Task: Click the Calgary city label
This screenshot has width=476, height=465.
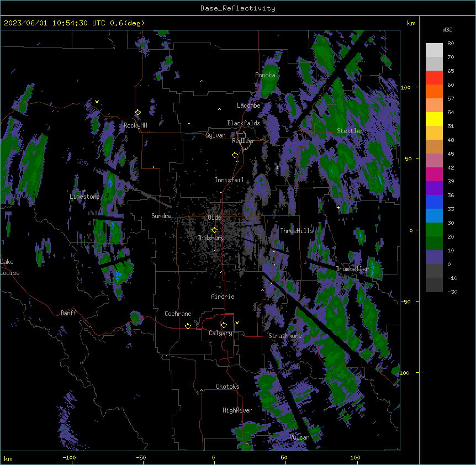Action: click(221, 333)
